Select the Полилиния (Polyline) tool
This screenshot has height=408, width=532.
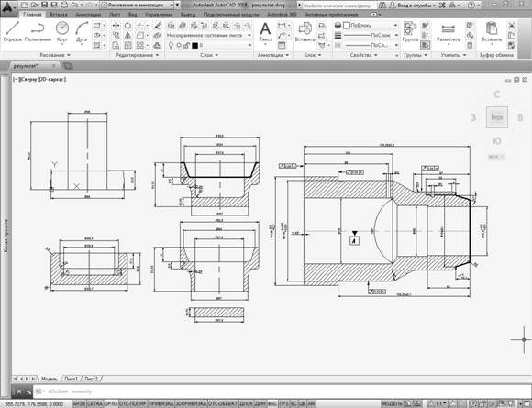point(38,31)
